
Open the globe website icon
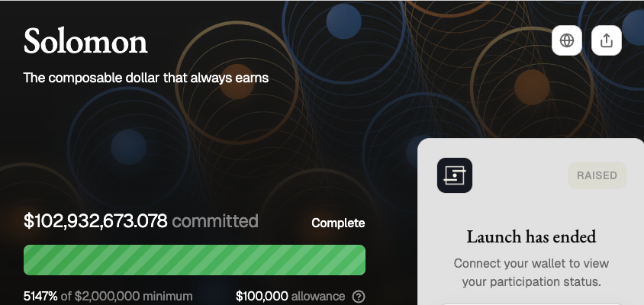567,40
